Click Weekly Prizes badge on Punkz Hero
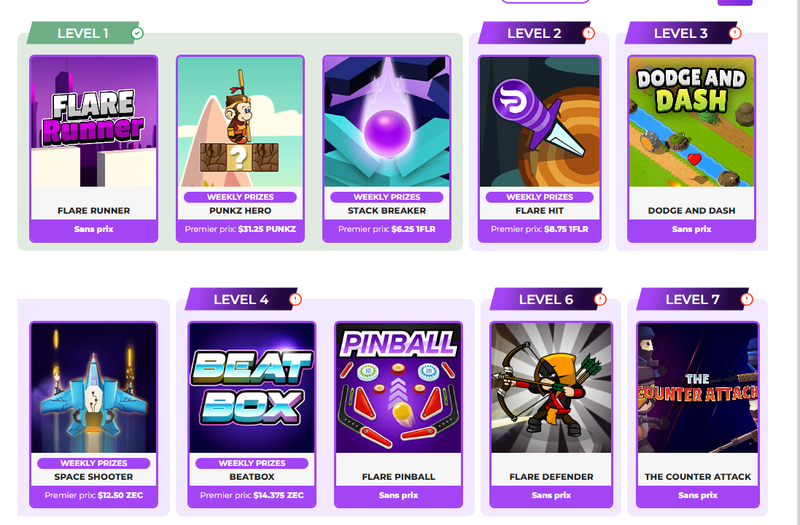The width and height of the screenshot is (800, 525). pos(240,197)
